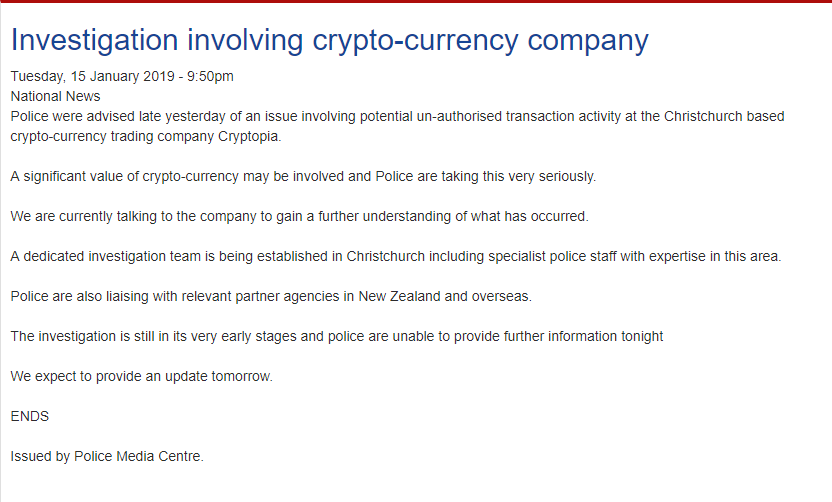Click the "Issued by Police Media Centre" line

(x=107, y=456)
